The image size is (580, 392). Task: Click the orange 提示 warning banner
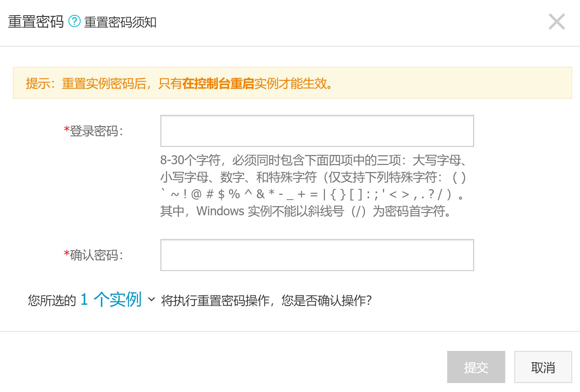(x=292, y=83)
